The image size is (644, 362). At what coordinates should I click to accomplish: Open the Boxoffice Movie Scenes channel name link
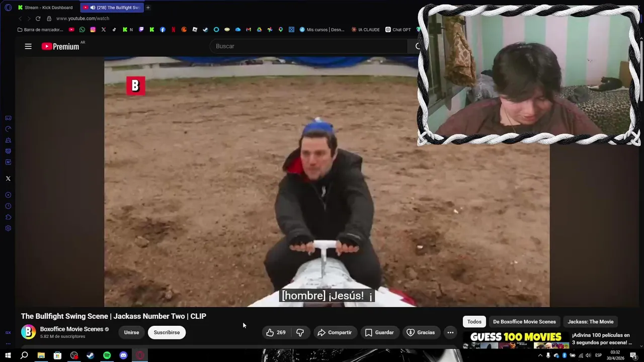pyautogui.click(x=71, y=329)
